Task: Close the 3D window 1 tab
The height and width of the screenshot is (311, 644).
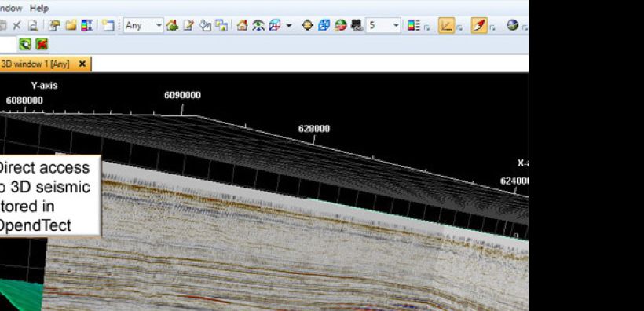Action: click(x=82, y=64)
